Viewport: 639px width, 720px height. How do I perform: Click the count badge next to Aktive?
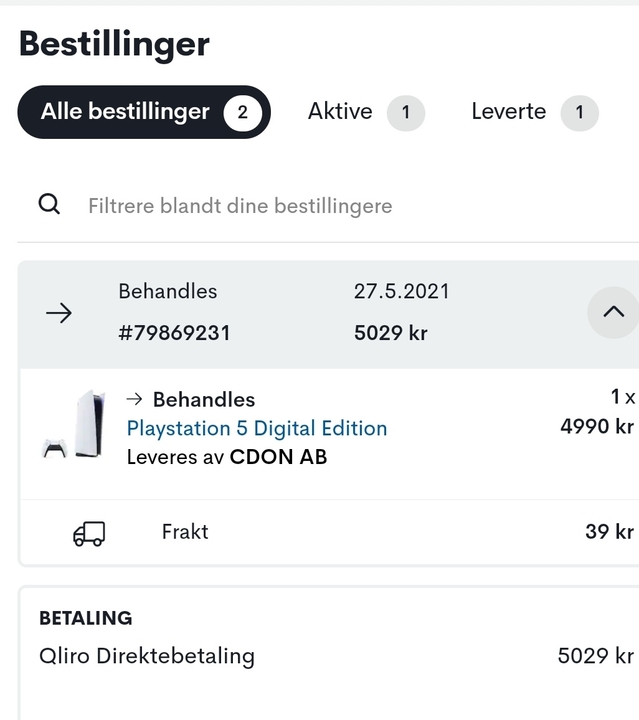pos(405,112)
